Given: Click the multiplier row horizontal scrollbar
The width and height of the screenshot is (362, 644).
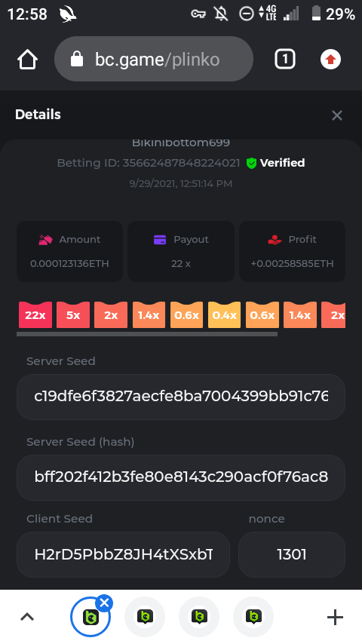Looking at the screenshot, I should (x=147, y=334).
